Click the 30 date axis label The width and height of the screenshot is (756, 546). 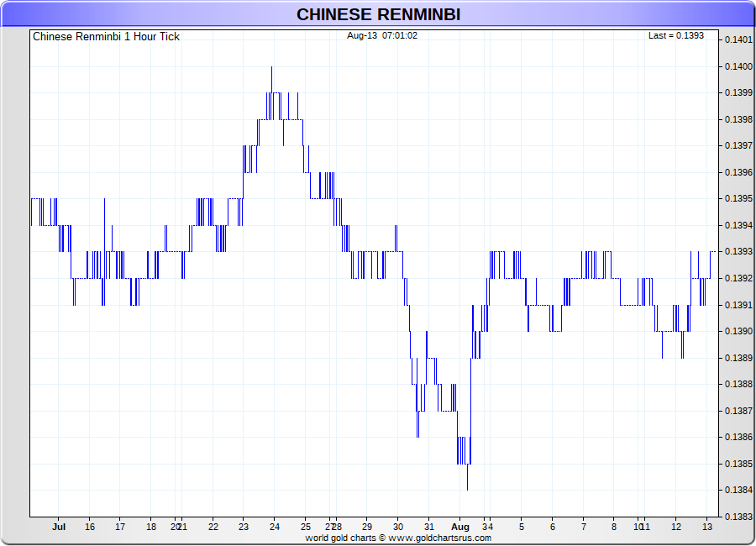(x=398, y=527)
